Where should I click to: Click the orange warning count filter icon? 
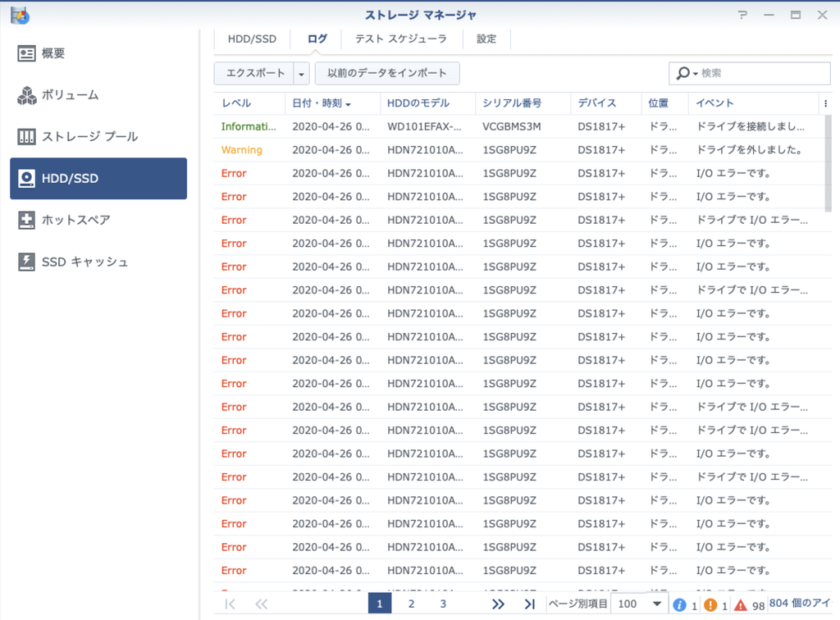[x=710, y=604]
